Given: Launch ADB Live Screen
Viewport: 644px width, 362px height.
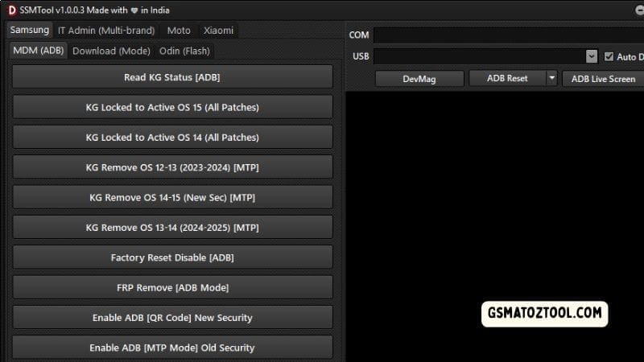Looking at the screenshot, I should tap(603, 78).
